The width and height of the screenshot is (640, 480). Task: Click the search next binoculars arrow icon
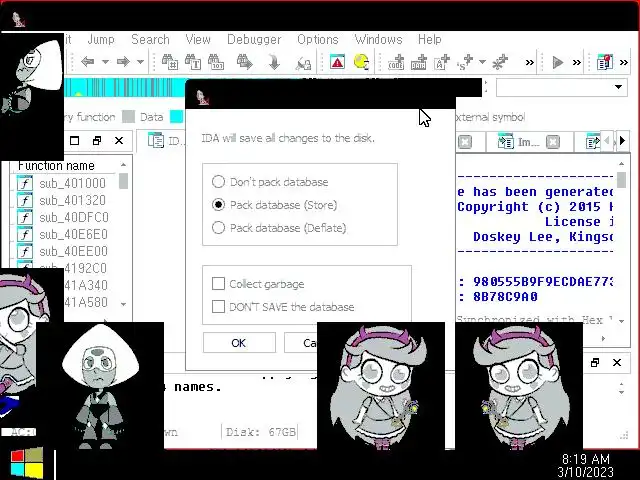tap(245, 62)
